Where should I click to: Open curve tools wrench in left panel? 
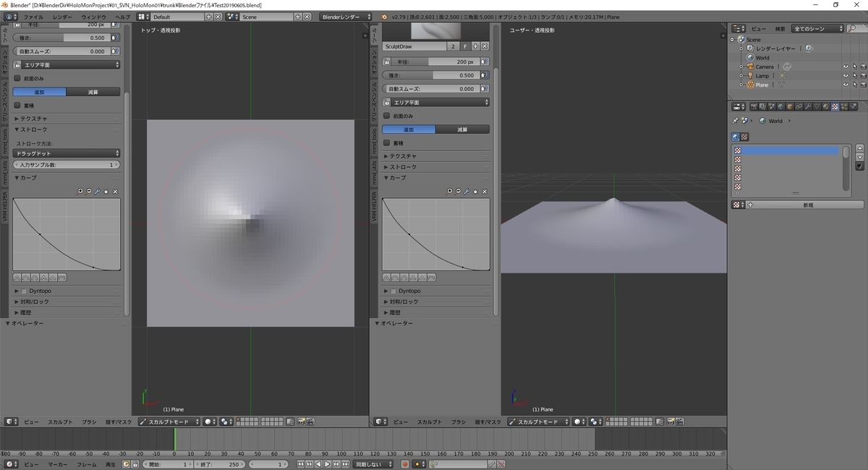pos(98,191)
